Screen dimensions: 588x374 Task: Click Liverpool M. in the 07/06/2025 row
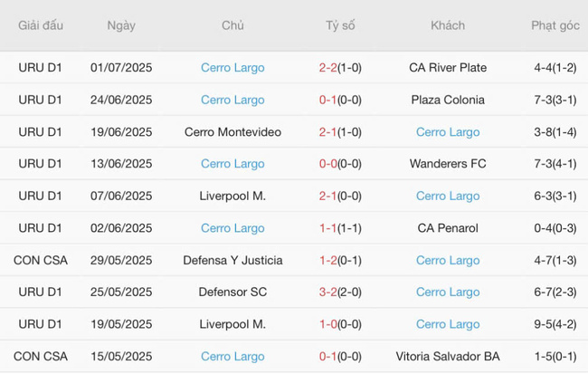(x=232, y=197)
